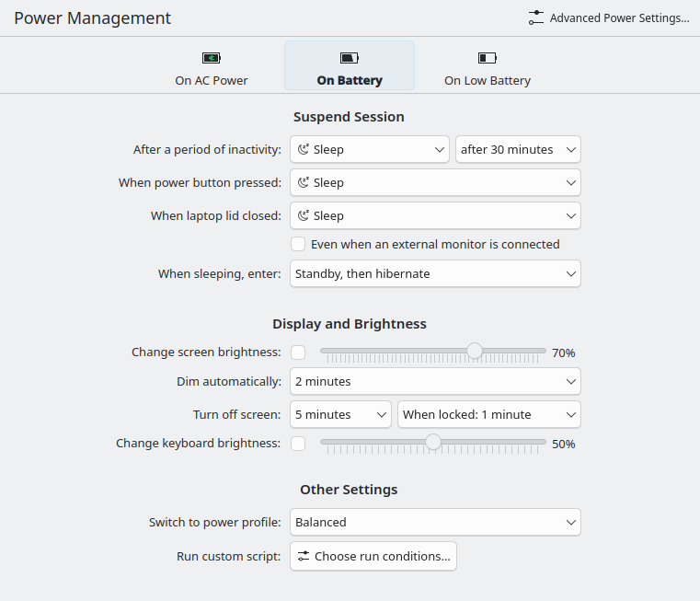Open the 'When locked: 1 minute' dropdown

click(488, 414)
